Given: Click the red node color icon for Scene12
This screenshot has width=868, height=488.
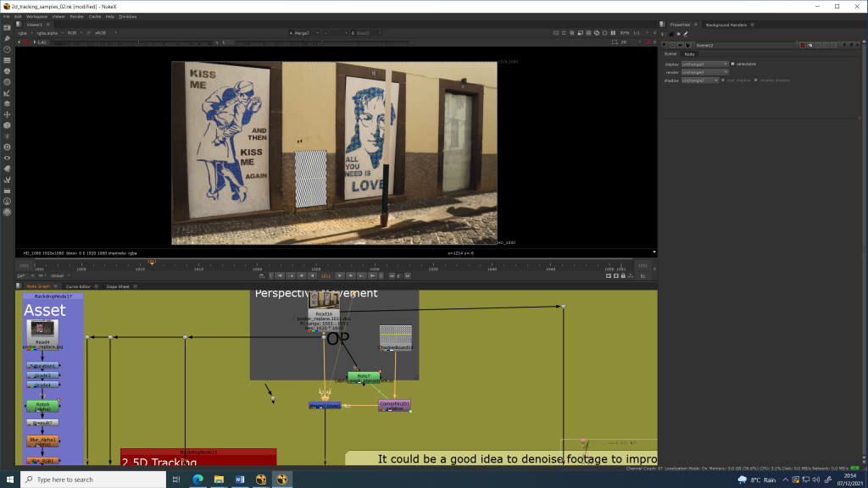Looking at the screenshot, I should point(802,46).
